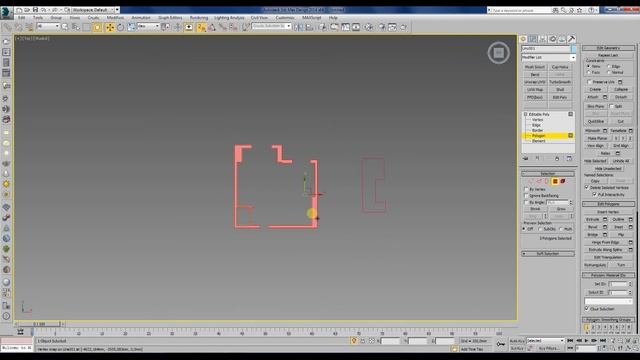
Task: Toggle the 2.5D Snaps button
Action: 201,27
